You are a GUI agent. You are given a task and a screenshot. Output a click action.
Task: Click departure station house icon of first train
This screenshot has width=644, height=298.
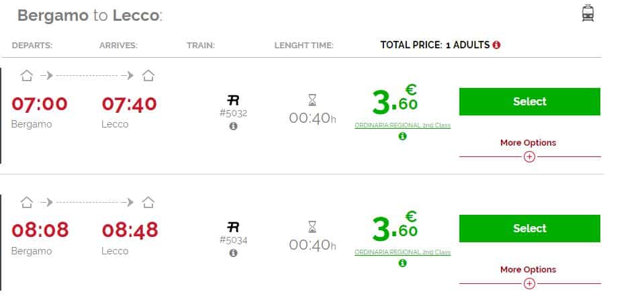pyautogui.click(x=27, y=76)
